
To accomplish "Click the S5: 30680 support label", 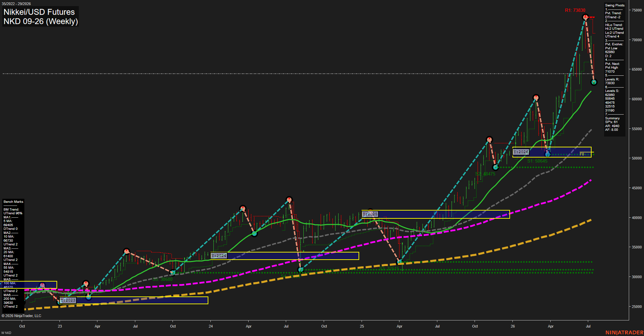I will point(163,279).
